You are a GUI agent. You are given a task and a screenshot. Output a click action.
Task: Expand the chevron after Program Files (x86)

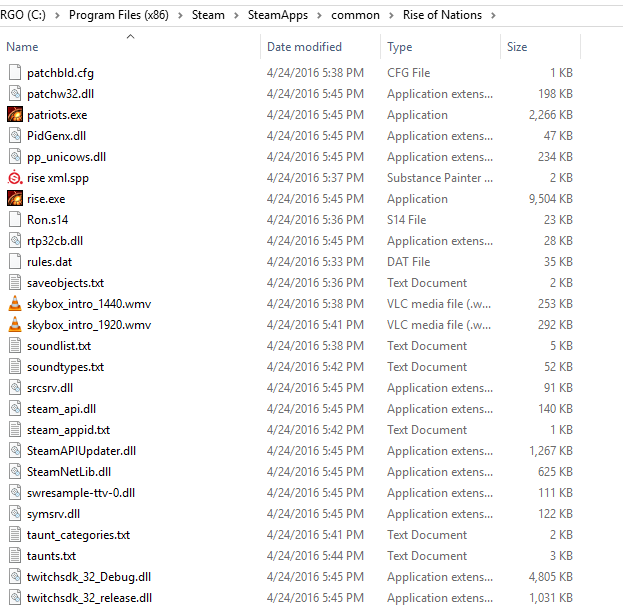pos(180,15)
